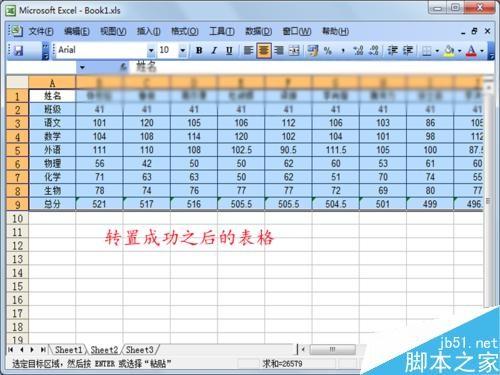Click horizontal scrollbar thumb
Screen dimensions: 500x375
(x=332, y=349)
